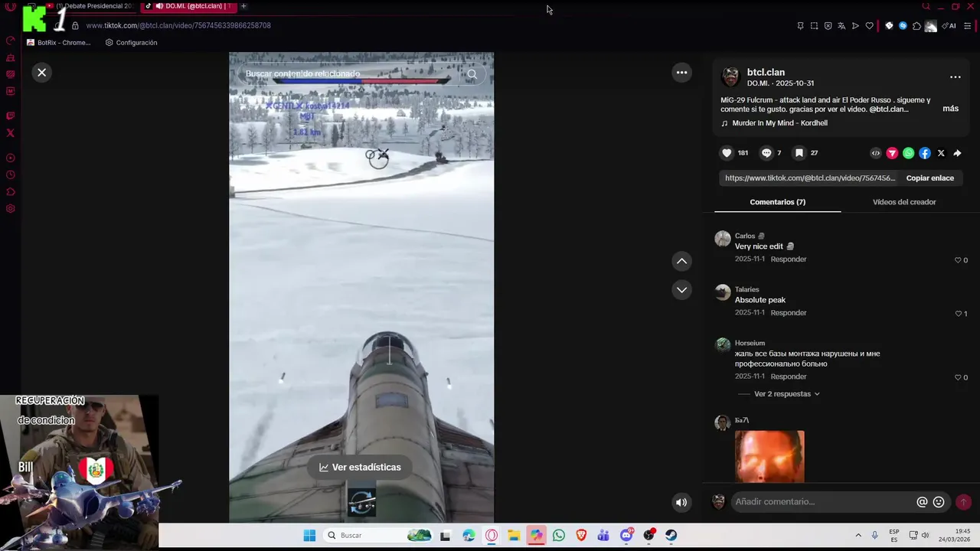The height and width of the screenshot is (551, 980).
Task: Open the video options three-dot menu
Action: (x=681, y=73)
